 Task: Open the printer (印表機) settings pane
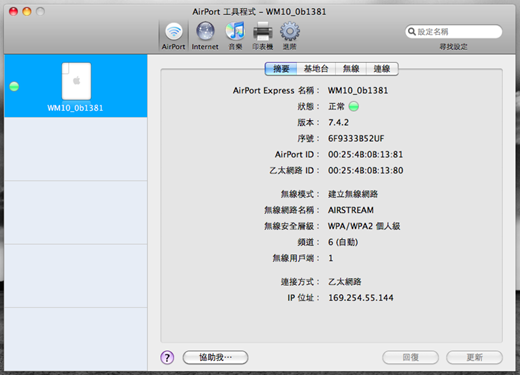click(x=263, y=36)
